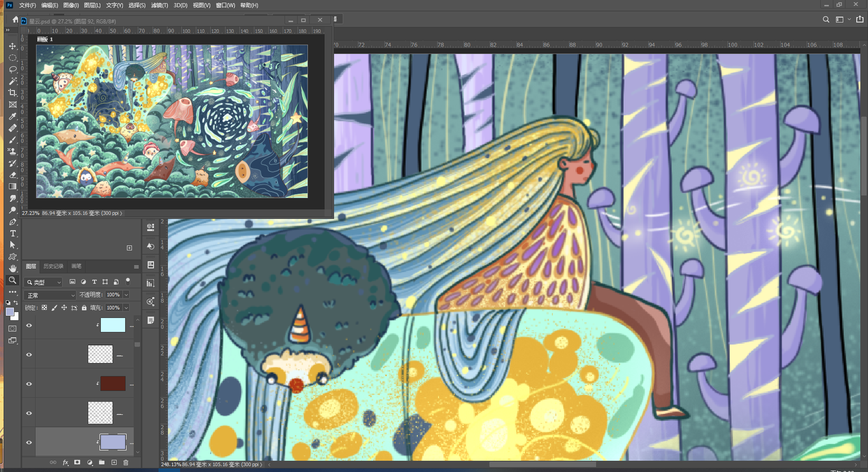The width and height of the screenshot is (868, 472).
Task: Toggle filter for pixel layers
Action: coord(72,281)
